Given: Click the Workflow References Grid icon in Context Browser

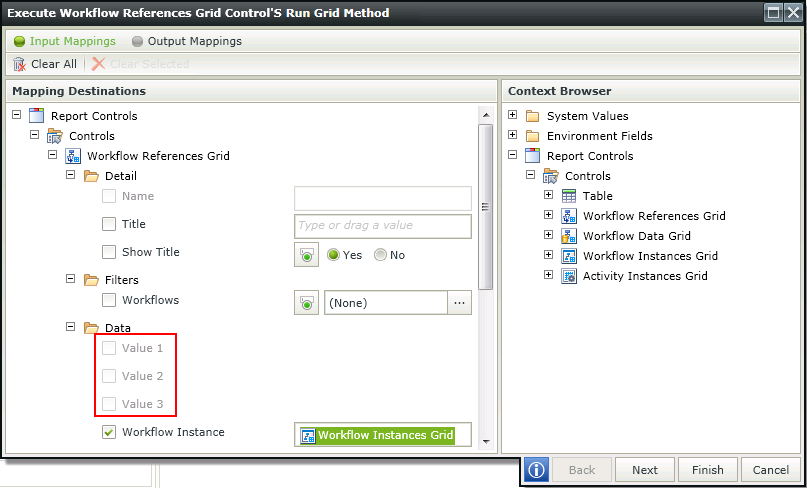Looking at the screenshot, I should pyautogui.click(x=569, y=216).
